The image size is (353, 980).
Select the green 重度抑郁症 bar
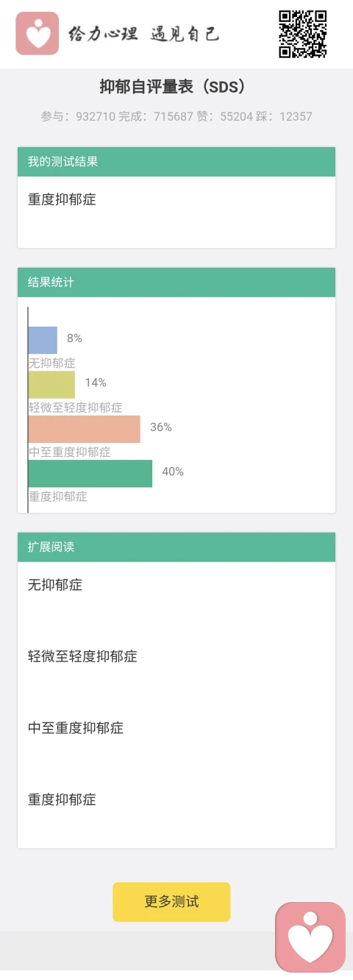point(90,473)
